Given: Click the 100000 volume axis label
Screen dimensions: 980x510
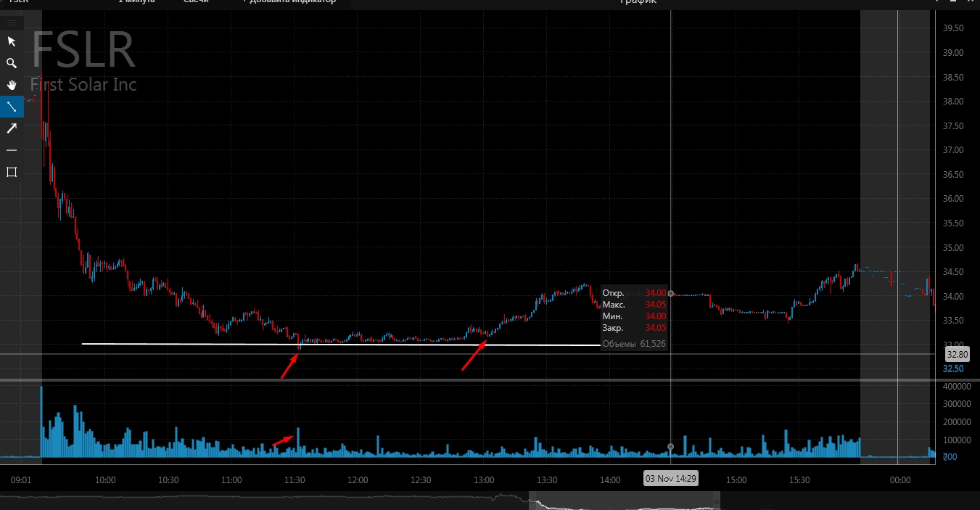Looking at the screenshot, I should (x=956, y=440).
